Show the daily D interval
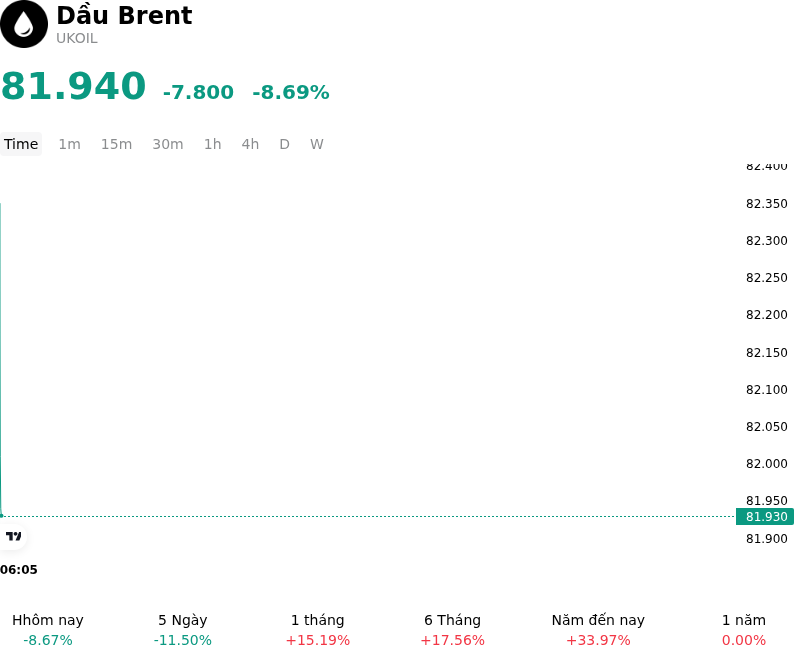800x660 pixels. pos(284,144)
